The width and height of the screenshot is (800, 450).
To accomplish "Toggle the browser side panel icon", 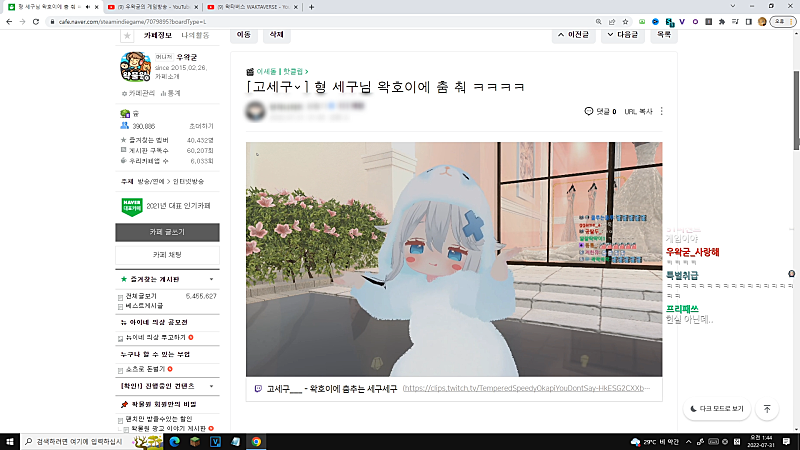I will (x=748, y=22).
